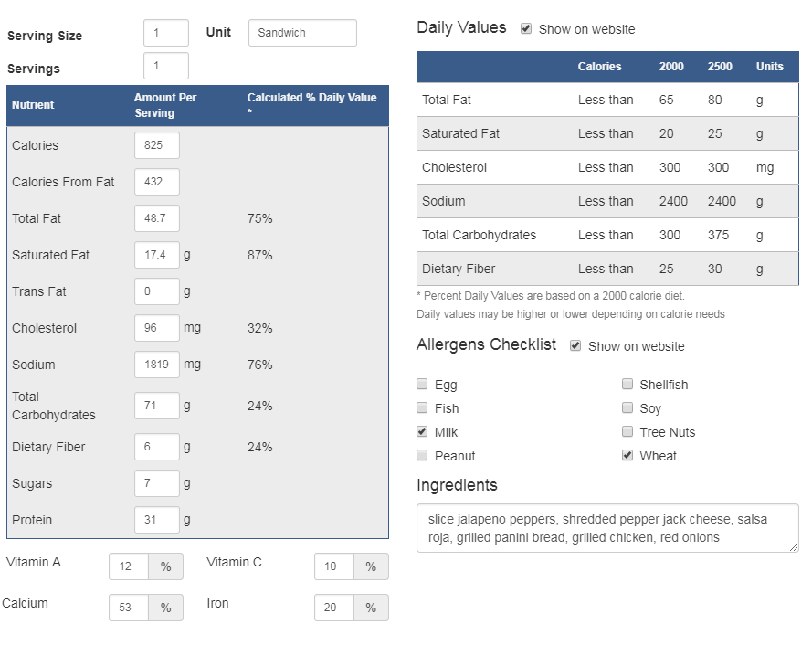Uncheck the Wheat allergen checkbox
This screenshot has height=656, width=812.
627,455
